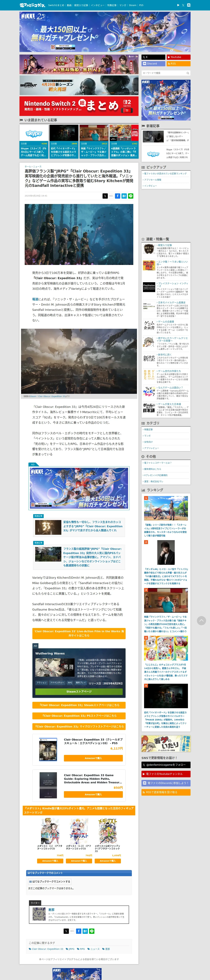This screenshot has height=980, width=210.
Task: Click ホーム breadcrumb link
Action: (x=28, y=167)
